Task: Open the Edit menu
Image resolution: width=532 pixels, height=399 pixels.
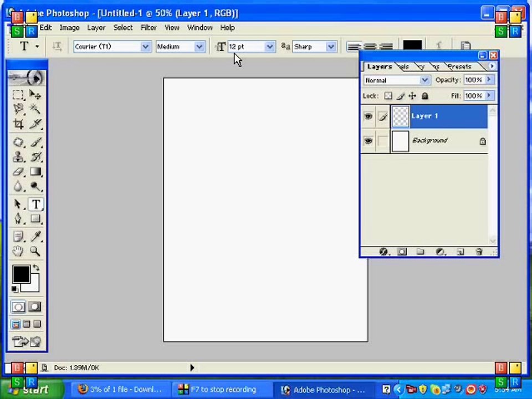Action: point(45,28)
